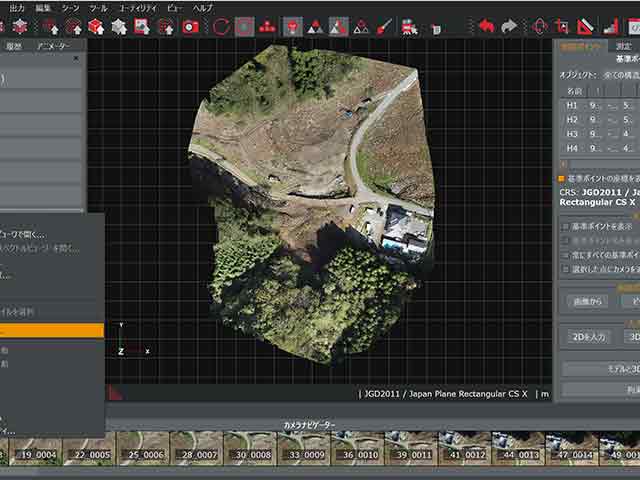Open the ツール (Tools) menu
640x480 pixels.
pyautogui.click(x=98, y=8)
